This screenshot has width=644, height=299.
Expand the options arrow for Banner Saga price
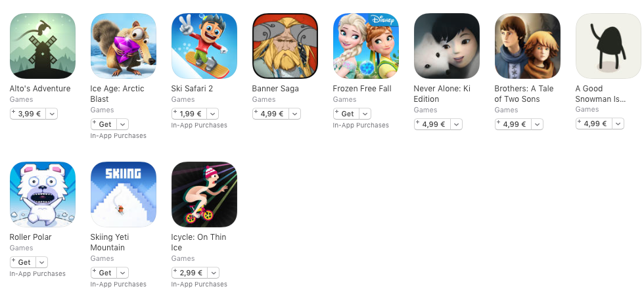[295, 114]
